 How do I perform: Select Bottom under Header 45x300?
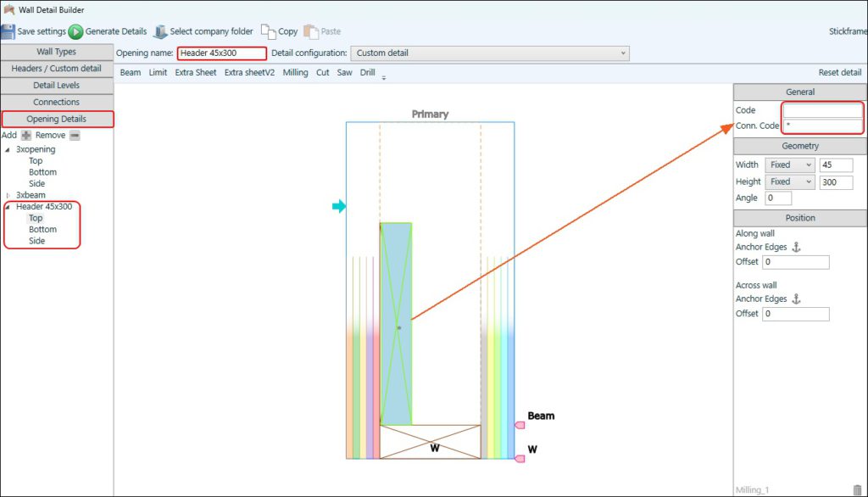click(42, 229)
